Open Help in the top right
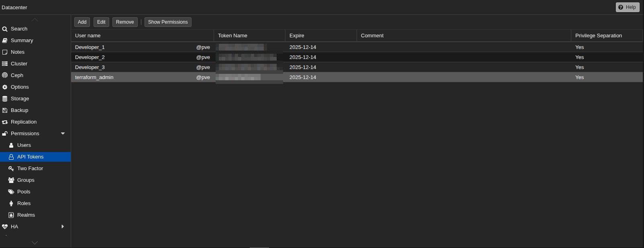 (x=627, y=7)
